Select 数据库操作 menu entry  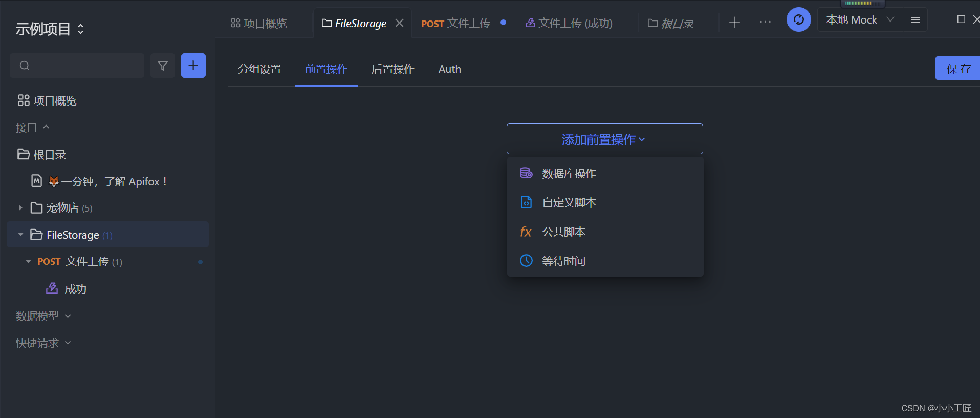pyautogui.click(x=605, y=173)
